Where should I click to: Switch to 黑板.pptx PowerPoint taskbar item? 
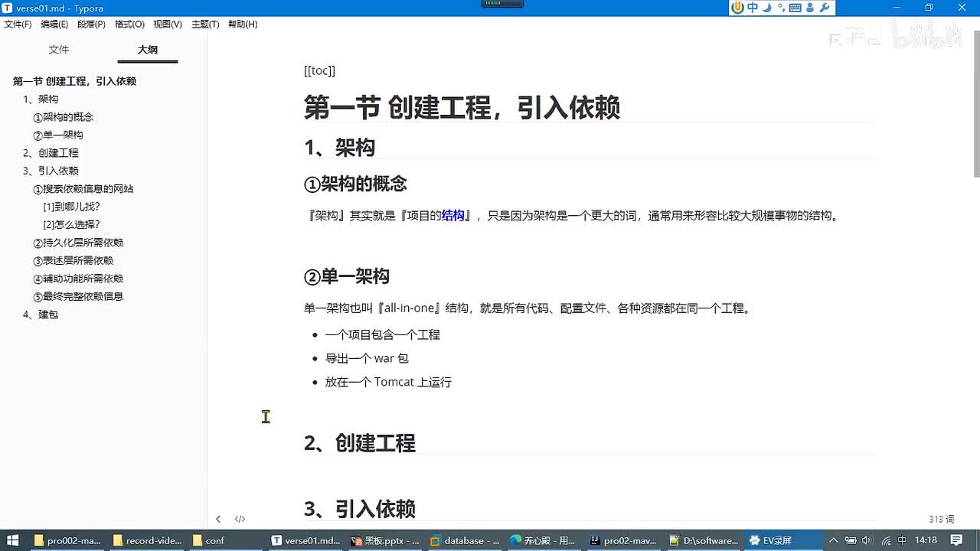[385, 540]
